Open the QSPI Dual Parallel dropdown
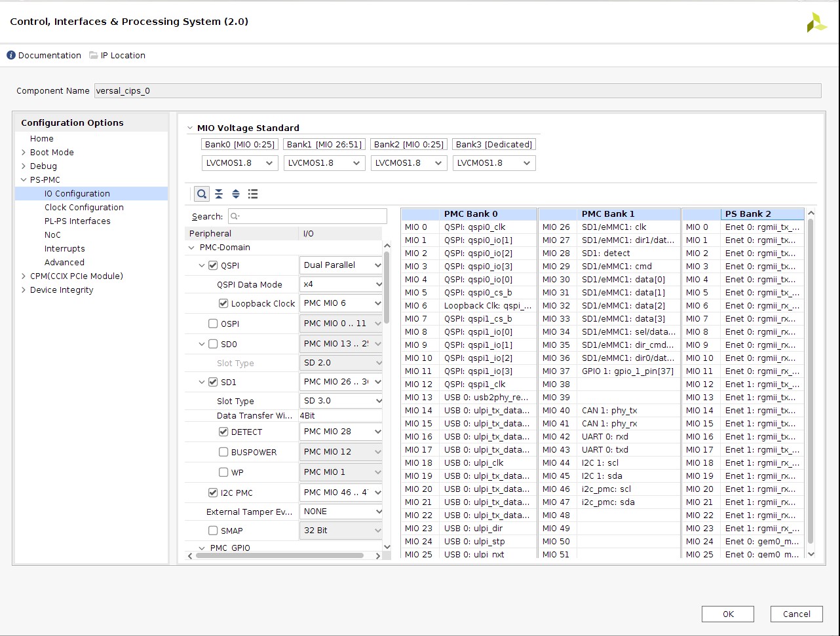Viewport: 840px width, 636px height. pyautogui.click(x=341, y=265)
